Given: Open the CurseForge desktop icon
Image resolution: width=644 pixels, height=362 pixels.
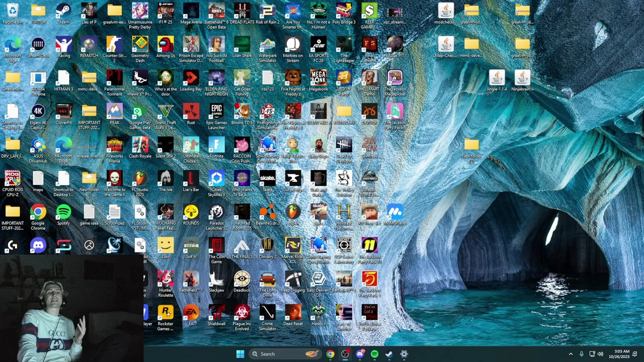Looking at the screenshot, I should 293,181.
